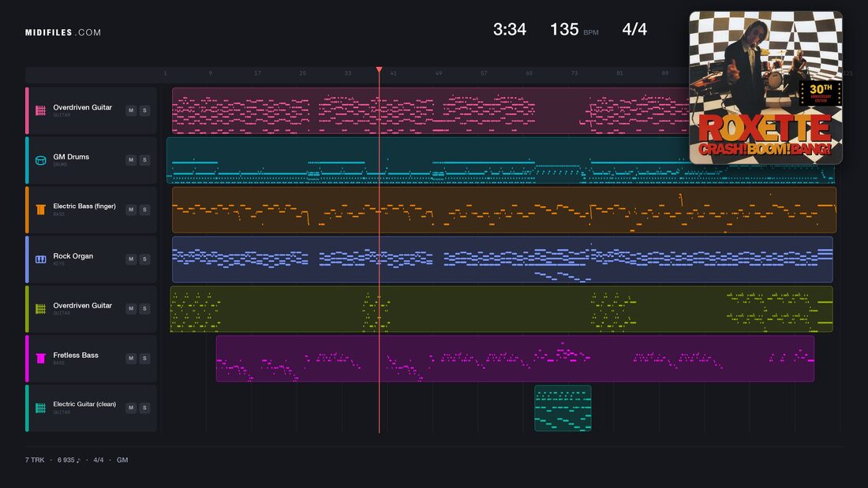Image resolution: width=868 pixels, height=488 pixels.
Task: Solo the pink Overdriven Guitar track
Action: [x=144, y=110]
